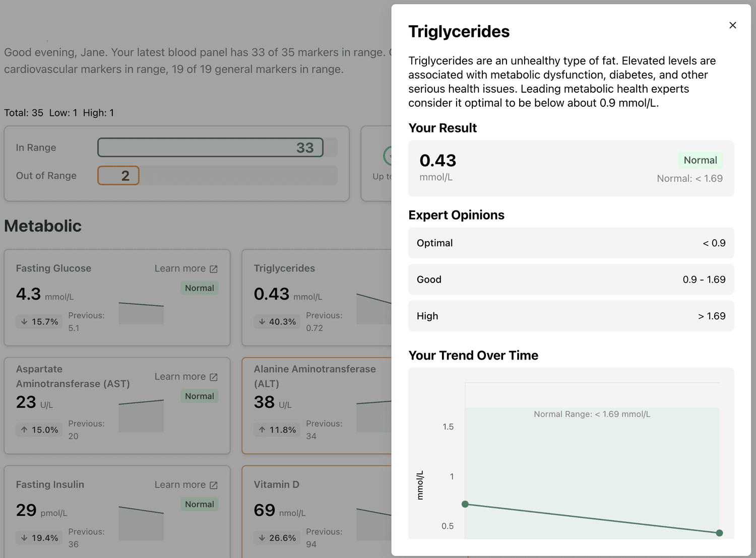Click down arrow on 15.7% glucose change
Screen dimensions: 756x558
pyautogui.click(x=24, y=321)
